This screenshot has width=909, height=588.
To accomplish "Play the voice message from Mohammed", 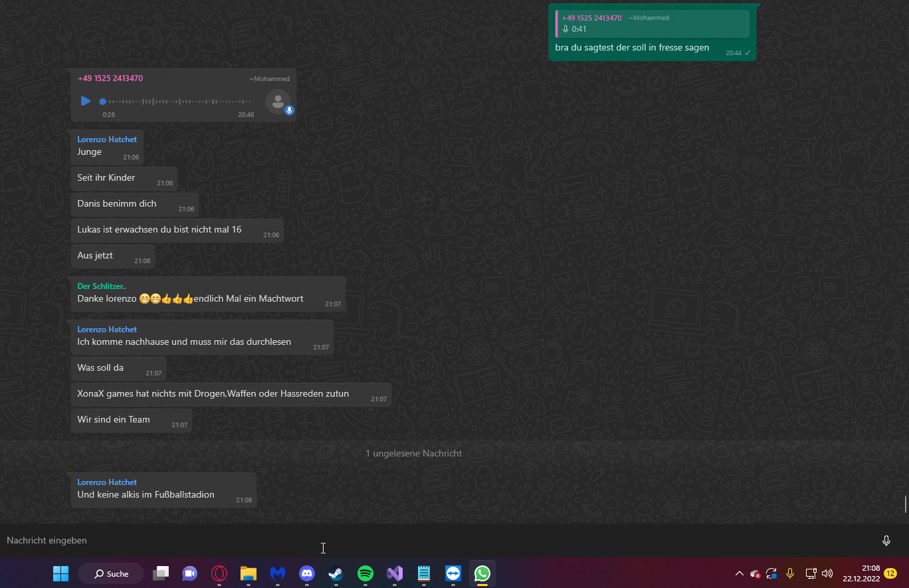I will (86, 101).
